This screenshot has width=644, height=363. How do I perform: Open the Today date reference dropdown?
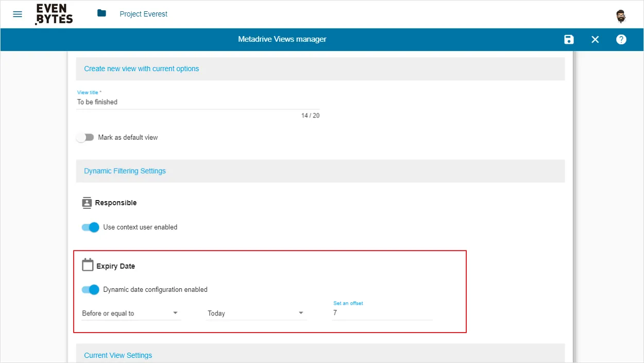point(256,313)
